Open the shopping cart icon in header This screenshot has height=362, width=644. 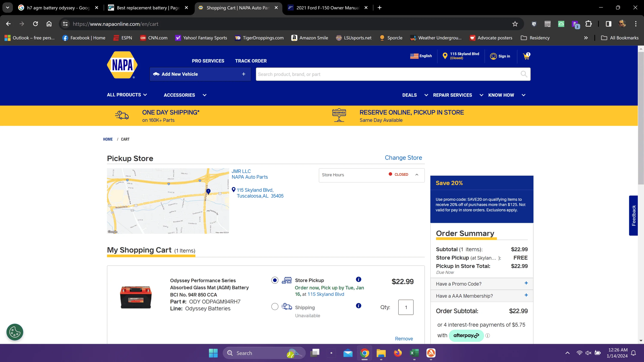click(x=526, y=56)
